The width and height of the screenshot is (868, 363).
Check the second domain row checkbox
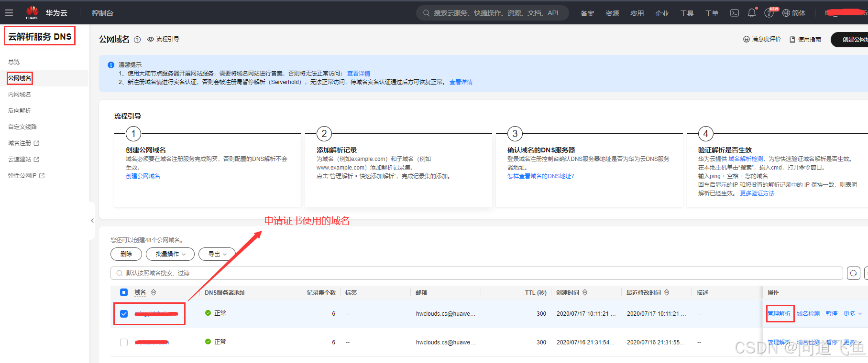pyautogui.click(x=124, y=342)
